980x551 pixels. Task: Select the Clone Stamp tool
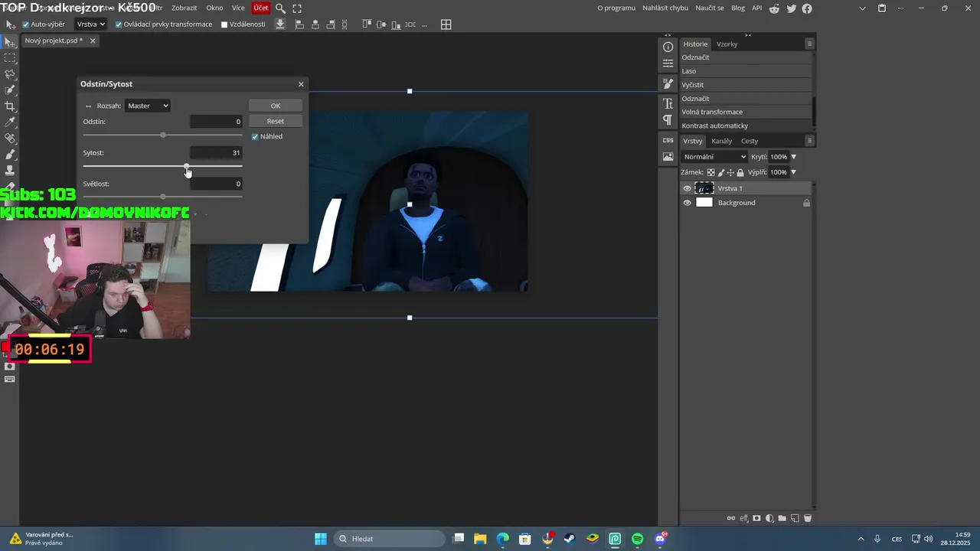tap(10, 170)
